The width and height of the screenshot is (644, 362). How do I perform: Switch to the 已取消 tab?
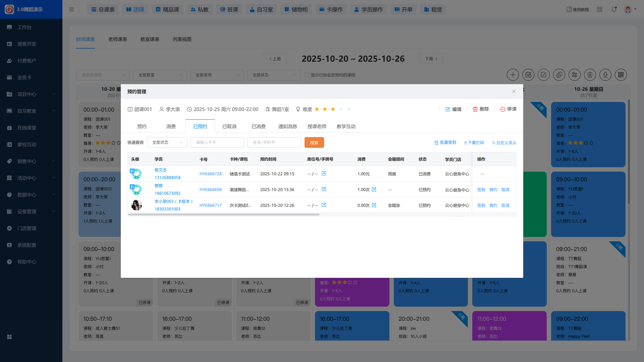tap(229, 126)
